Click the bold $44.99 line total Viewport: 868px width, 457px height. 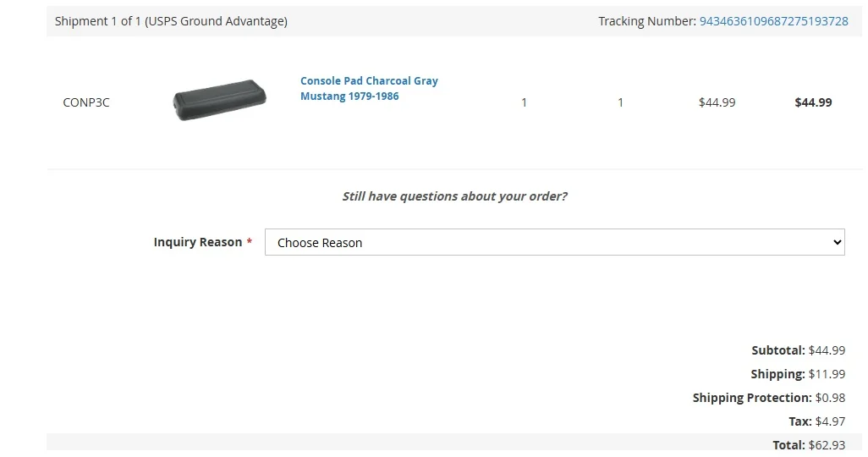[813, 102]
